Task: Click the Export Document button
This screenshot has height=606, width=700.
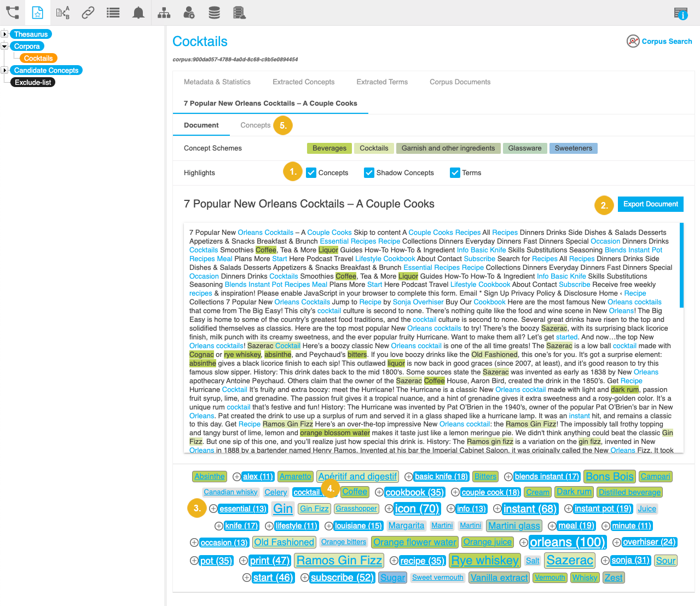Action: click(650, 204)
